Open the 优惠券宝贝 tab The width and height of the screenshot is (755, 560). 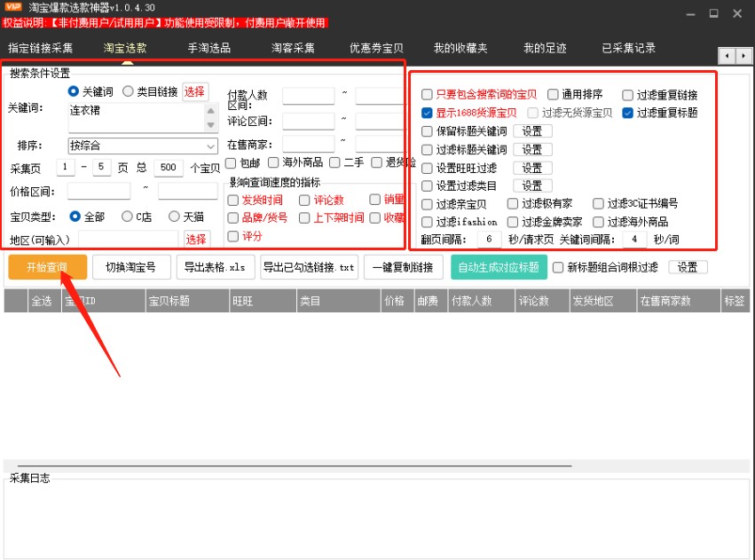click(376, 48)
